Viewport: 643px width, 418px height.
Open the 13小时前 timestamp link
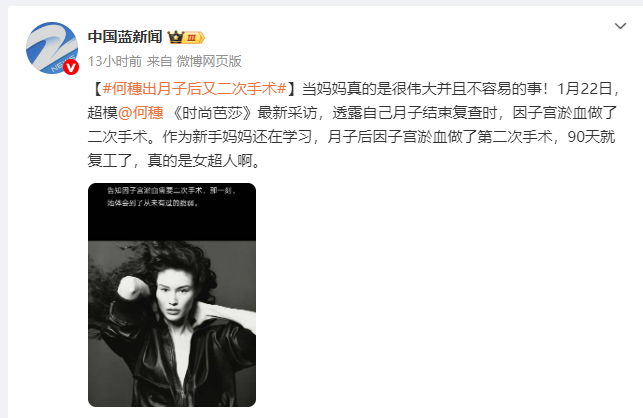115,61
